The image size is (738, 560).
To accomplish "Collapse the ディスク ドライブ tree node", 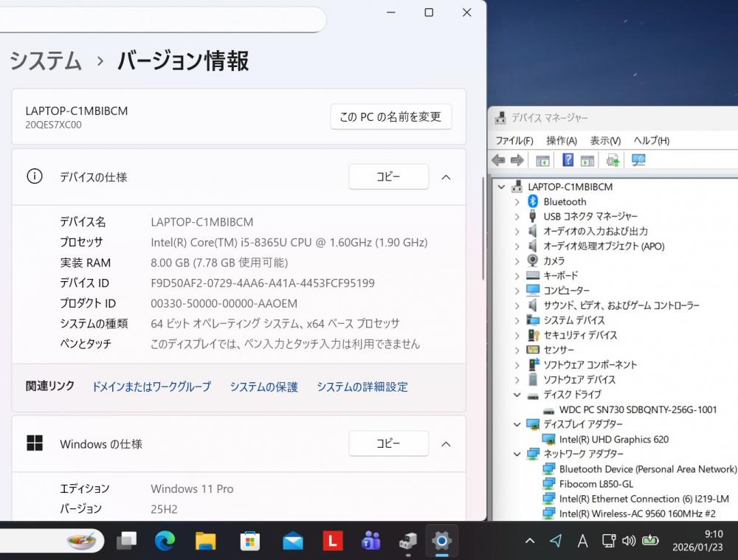I will (517, 395).
